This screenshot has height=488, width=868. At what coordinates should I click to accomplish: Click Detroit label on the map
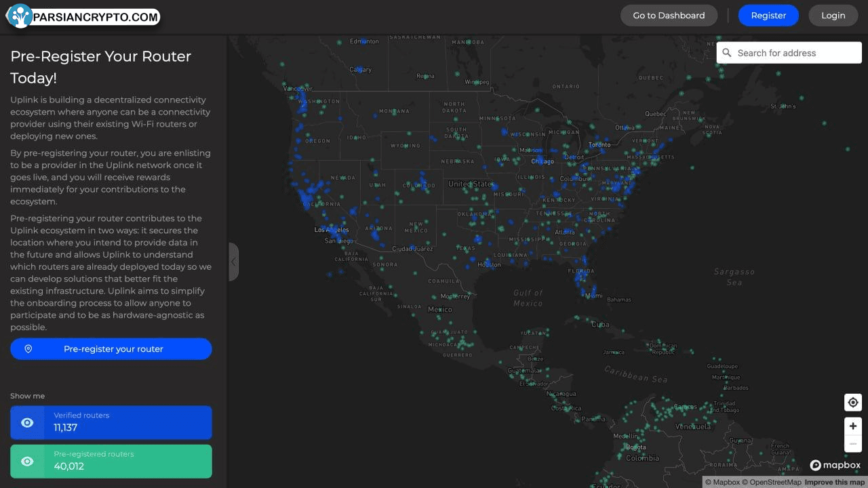574,157
